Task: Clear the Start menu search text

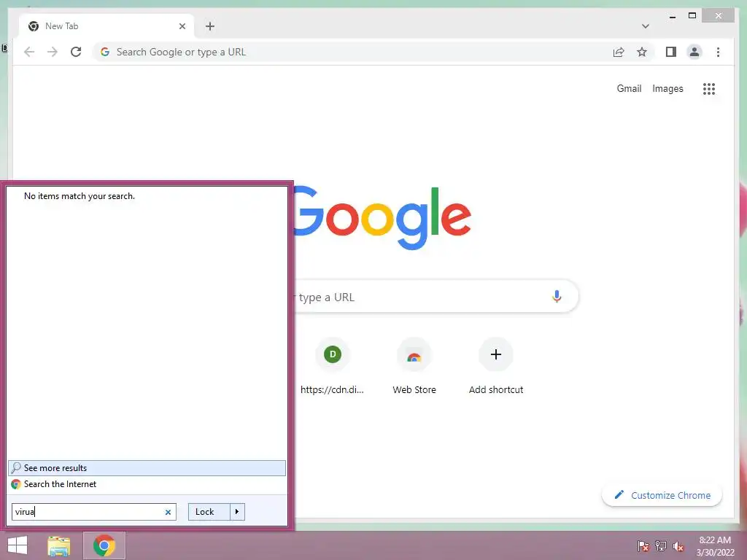Action: pyautogui.click(x=168, y=513)
